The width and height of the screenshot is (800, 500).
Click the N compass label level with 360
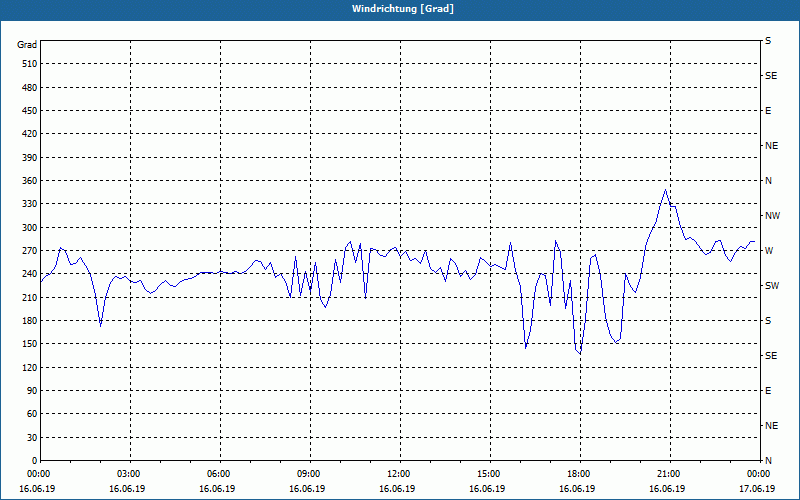[768, 181]
